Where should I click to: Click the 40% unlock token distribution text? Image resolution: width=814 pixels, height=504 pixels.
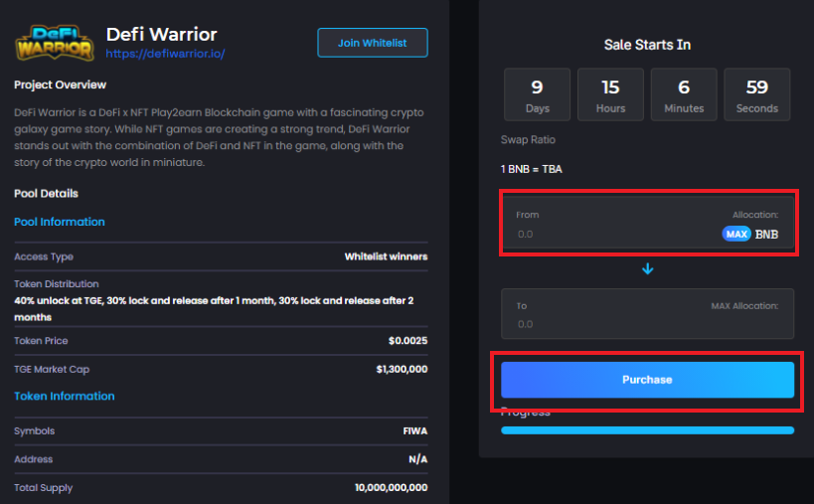click(214, 309)
